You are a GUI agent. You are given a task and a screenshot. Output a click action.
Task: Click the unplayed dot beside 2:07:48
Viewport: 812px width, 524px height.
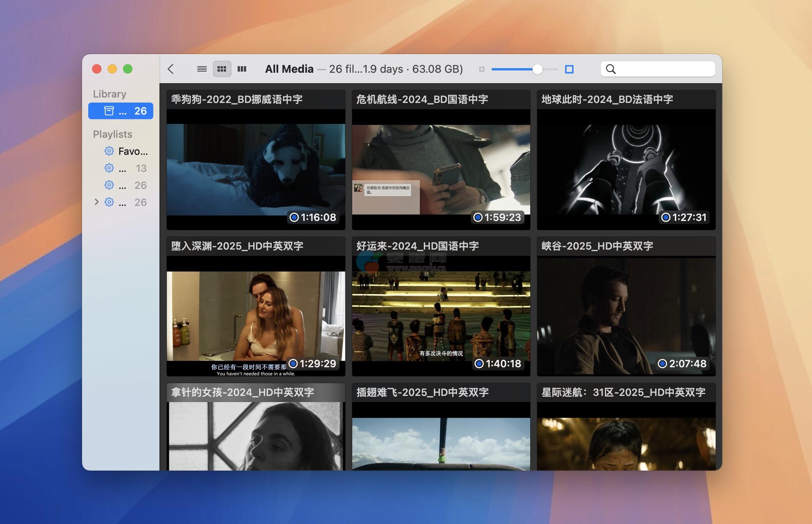[663, 363]
